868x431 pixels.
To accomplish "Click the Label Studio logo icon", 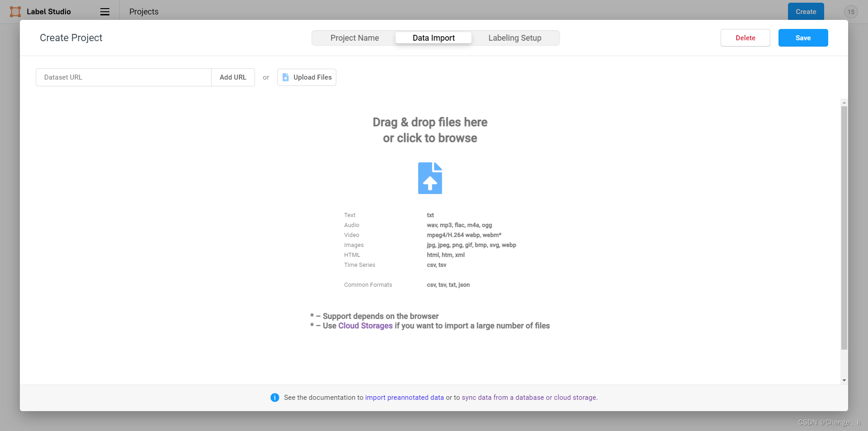I will pos(15,12).
